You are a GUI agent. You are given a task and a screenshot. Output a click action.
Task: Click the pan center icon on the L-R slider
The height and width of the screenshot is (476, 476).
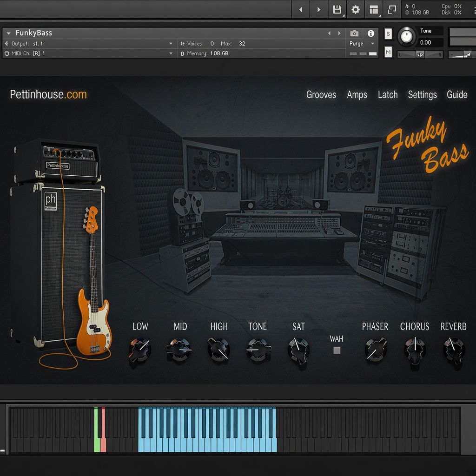pos(420,55)
